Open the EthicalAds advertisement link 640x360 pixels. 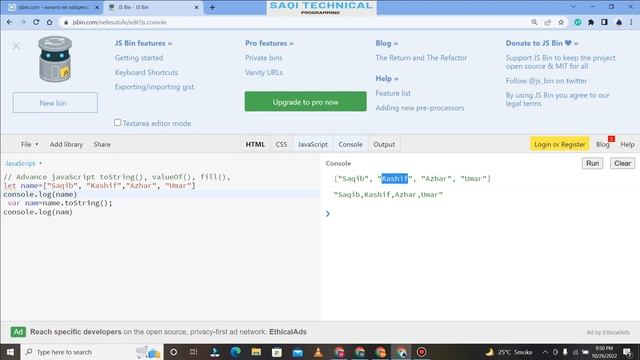(168, 332)
